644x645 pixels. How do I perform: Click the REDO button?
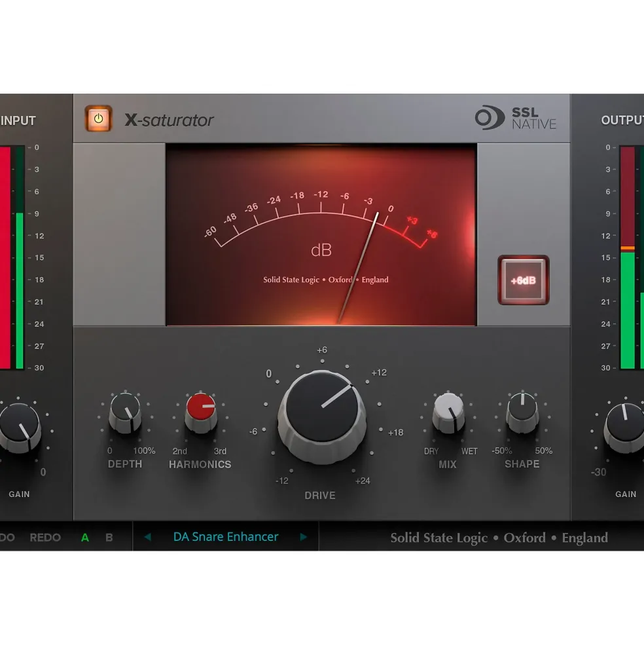(x=45, y=538)
